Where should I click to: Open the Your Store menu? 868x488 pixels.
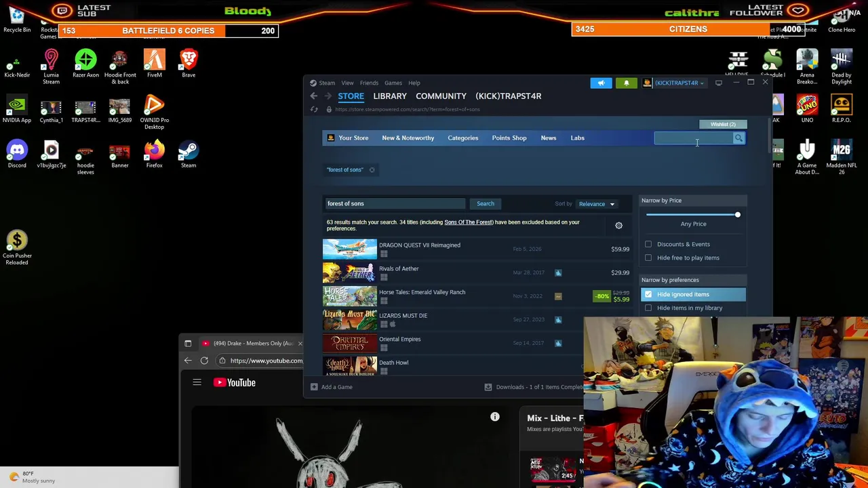353,138
